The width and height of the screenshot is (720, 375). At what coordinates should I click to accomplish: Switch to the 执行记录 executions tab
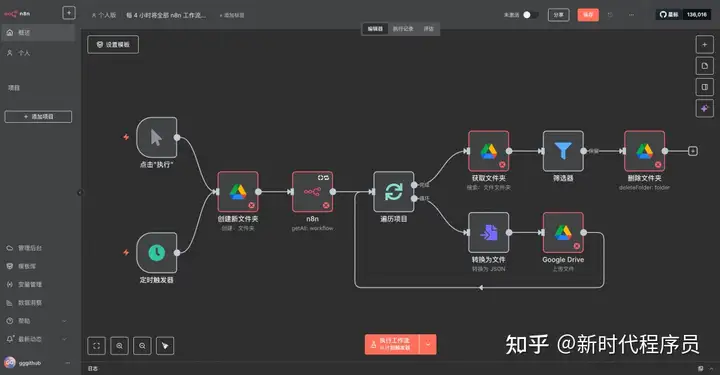pos(403,28)
